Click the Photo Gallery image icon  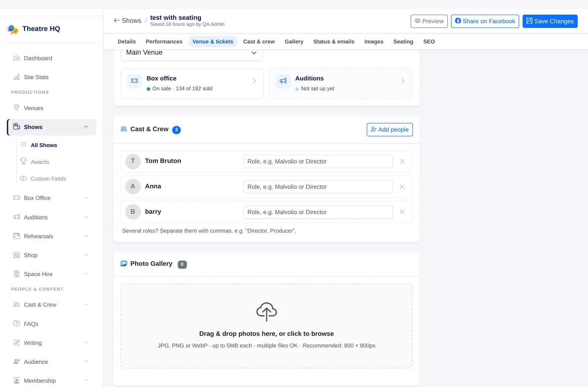pyautogui.click(x=124, y=264)
